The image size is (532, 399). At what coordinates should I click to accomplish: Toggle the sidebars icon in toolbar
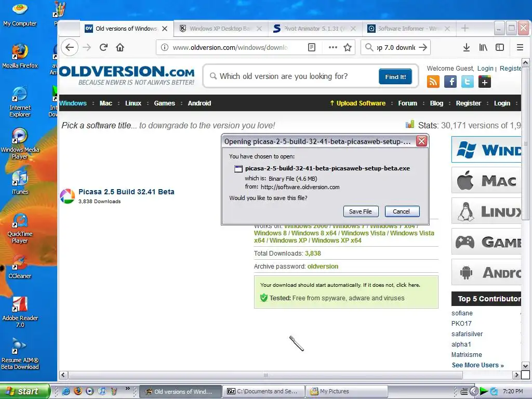[500, 47]
